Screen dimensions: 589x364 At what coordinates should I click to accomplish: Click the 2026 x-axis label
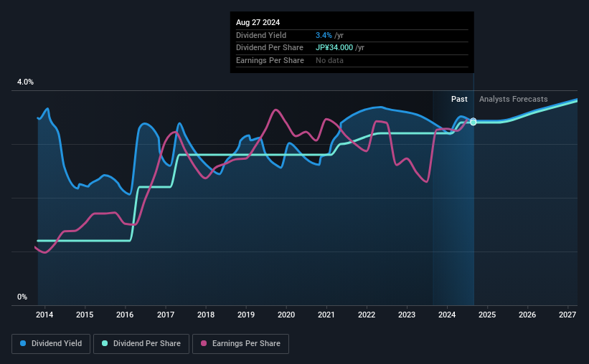527,315
